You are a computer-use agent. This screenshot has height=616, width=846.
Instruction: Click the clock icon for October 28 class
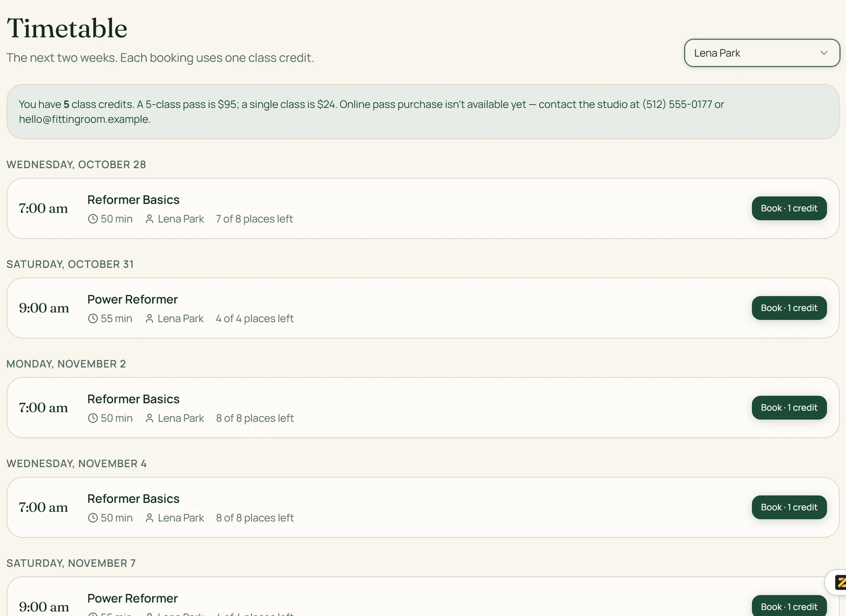[x=93, y=219]
